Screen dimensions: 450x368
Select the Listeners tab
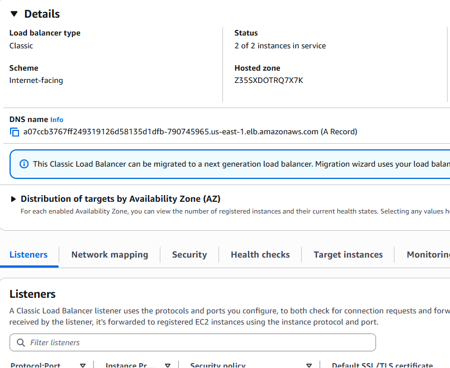coord(29,255)
